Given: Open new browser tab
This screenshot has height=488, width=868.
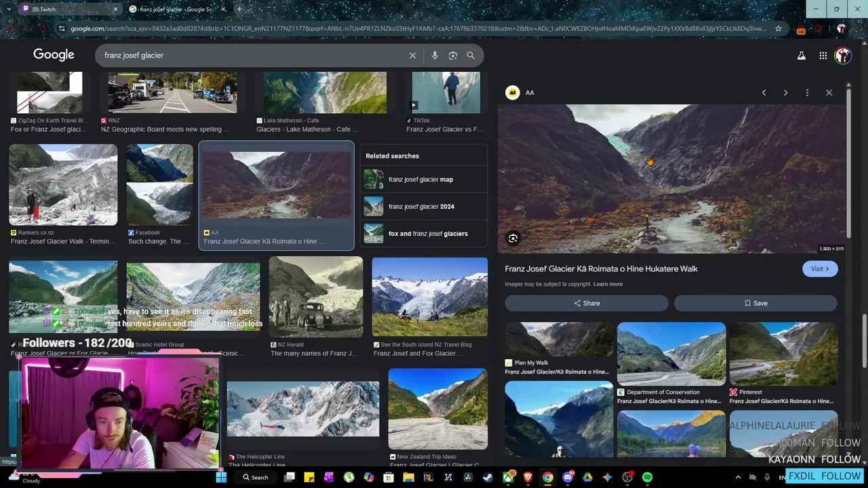Looking at the screenshot, I should [x=239, y=9].
